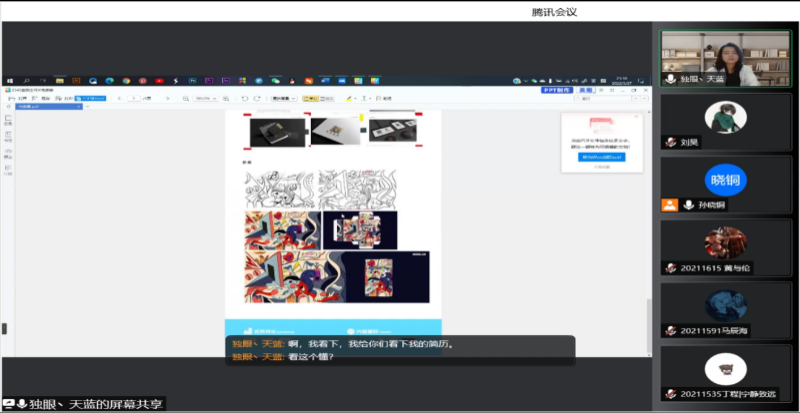Open the thumbnails panel in left sidebar

pos(8,119)
